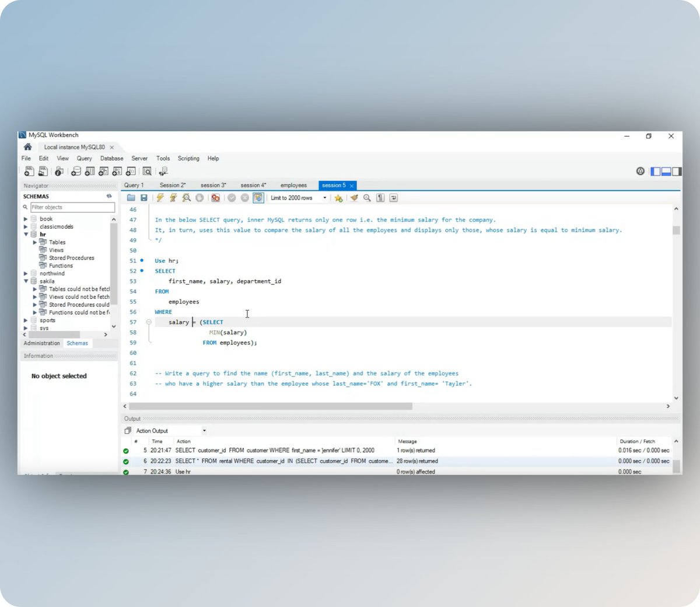Select the Views item under hr
The image size is (700, 607).
(x=57, y=250)
